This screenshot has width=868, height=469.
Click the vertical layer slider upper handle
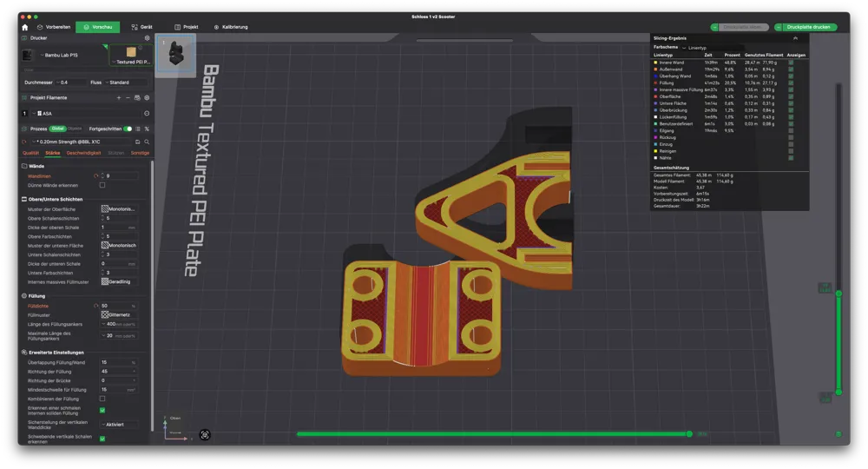pyautogui.click(x=838, y=294)
